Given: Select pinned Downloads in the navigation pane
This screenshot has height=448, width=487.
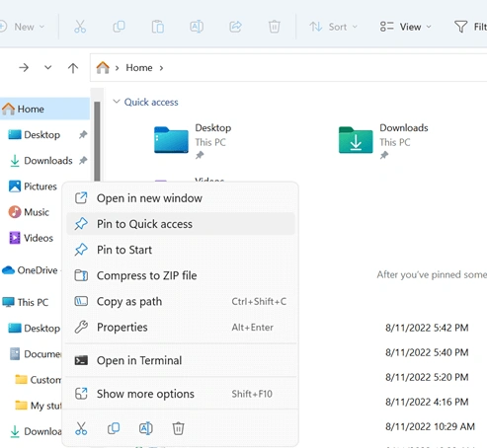Looking at the screenshot, I should [x=44, y=161].
